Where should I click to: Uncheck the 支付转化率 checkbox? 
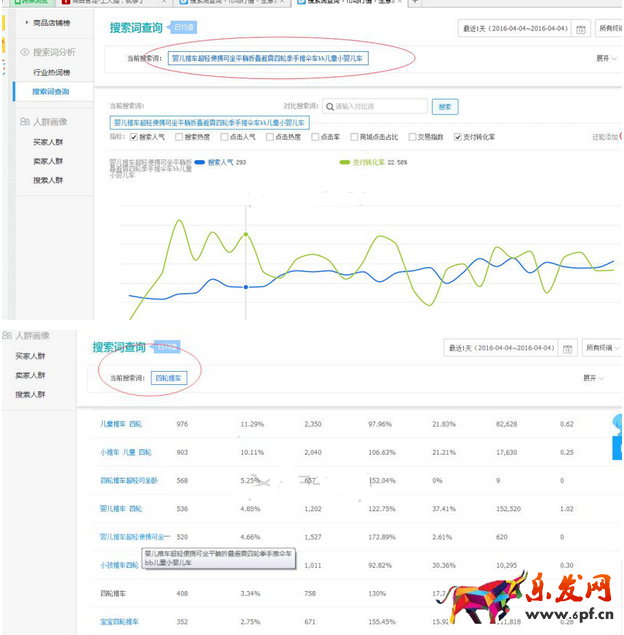click(x=458, y=137)
